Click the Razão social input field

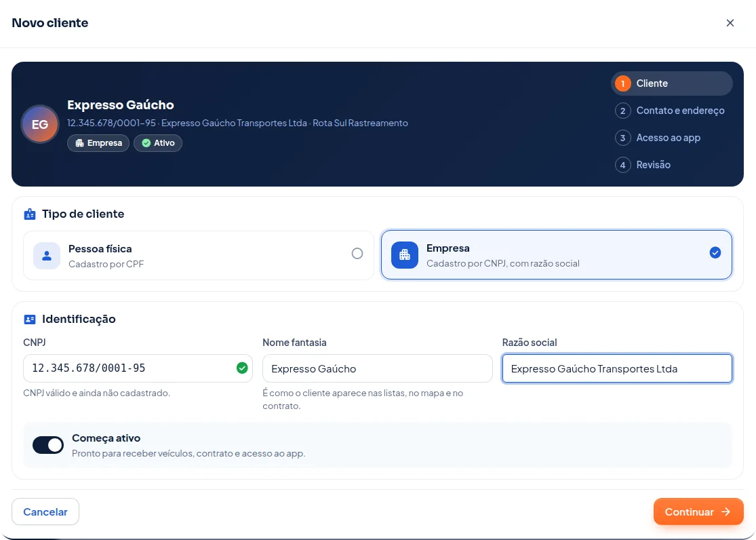click(x=617, y=368)
